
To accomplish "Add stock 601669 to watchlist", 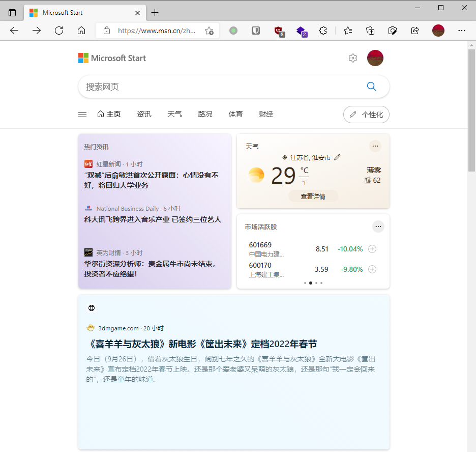I will coord(372,249).
